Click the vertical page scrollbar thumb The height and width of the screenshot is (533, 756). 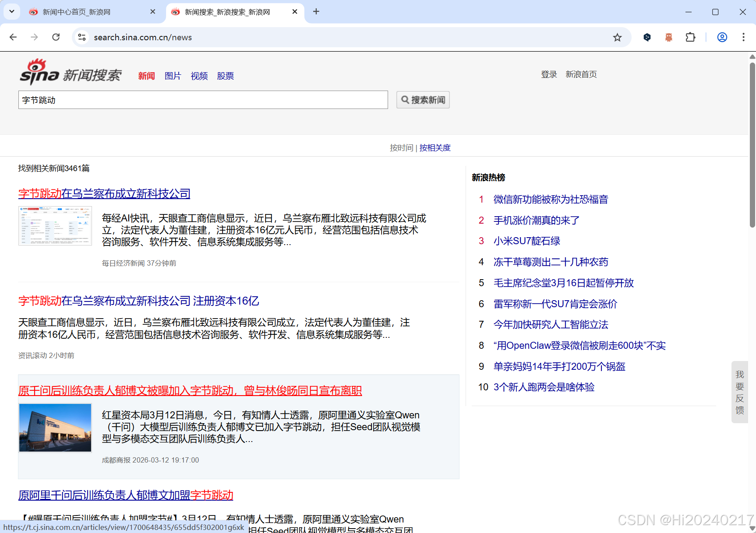[752, 144]
